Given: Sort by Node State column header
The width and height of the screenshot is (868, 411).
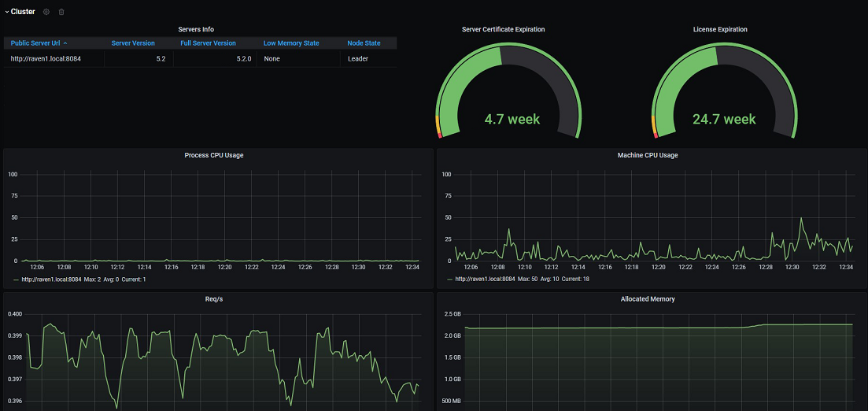Looking at the screenshot, I should click(364, 43).
